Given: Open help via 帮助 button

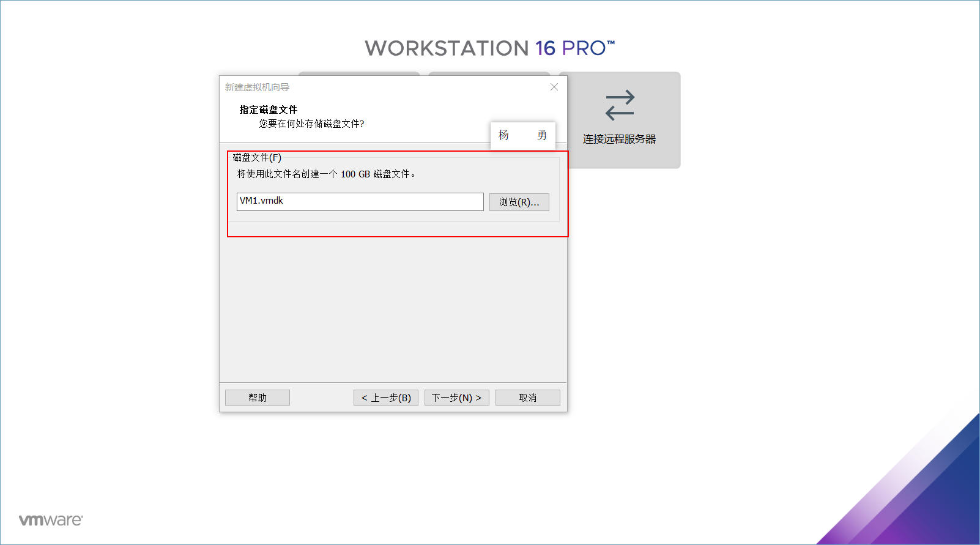Looking at the screenshot, I should (258, 398).
